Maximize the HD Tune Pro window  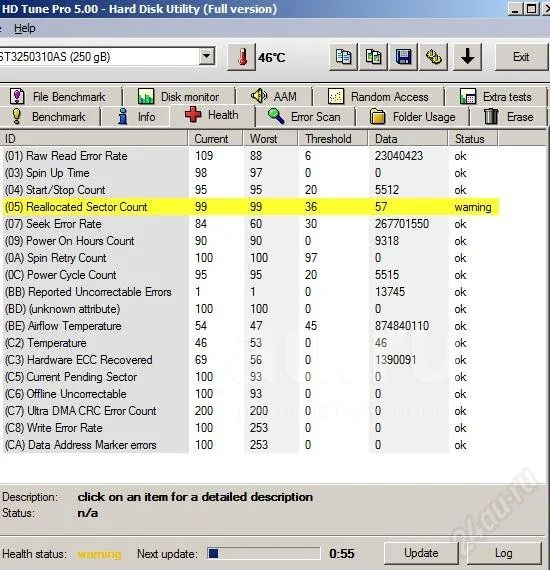[531, 9]
